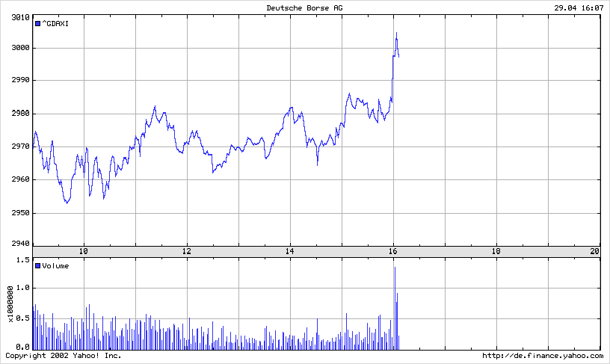Click the 20 hour axis label
The image size is (610, 364).
tap(594, 251)
